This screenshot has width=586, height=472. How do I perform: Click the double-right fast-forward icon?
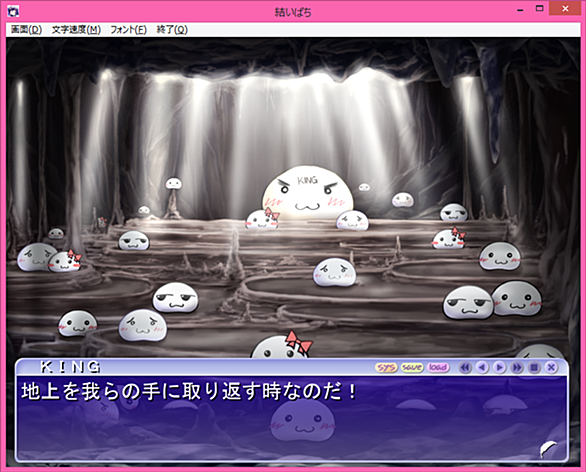pos(517,368)
